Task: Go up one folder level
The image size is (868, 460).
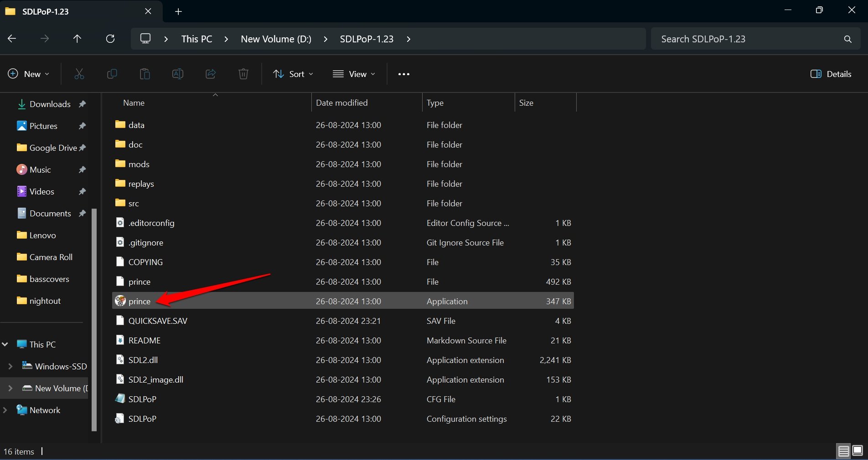Action: [x=77, y=39]
